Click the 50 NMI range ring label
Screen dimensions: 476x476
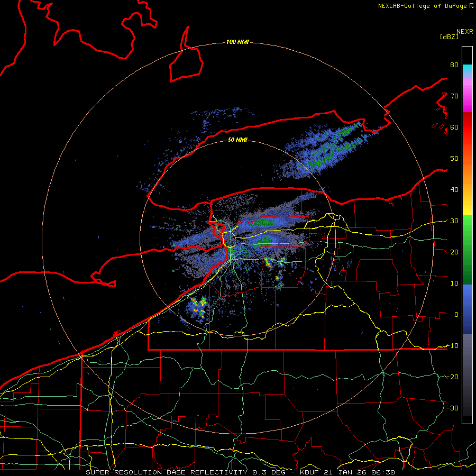click(x=237, y=140)
